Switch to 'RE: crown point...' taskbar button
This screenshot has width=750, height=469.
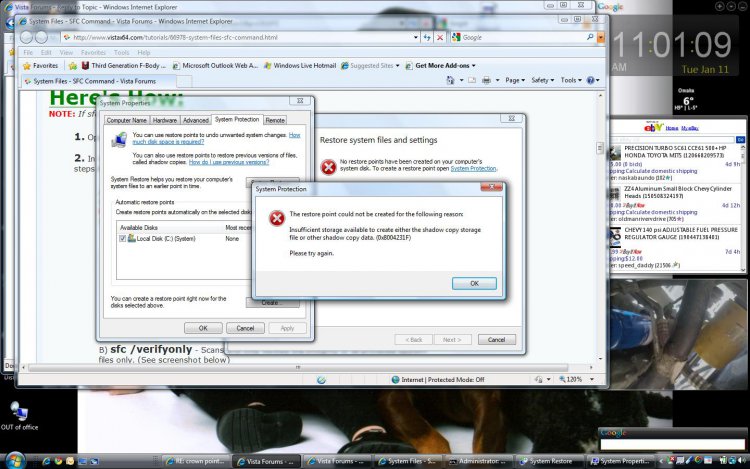coord(197,461)
